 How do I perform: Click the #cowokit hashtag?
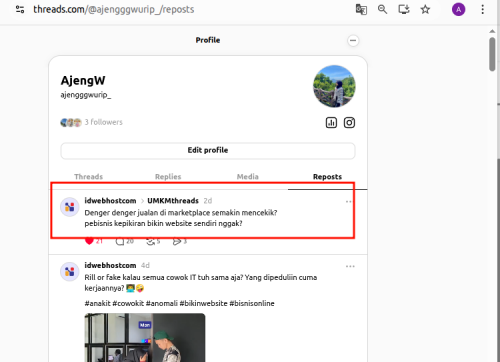coord(128,303)
